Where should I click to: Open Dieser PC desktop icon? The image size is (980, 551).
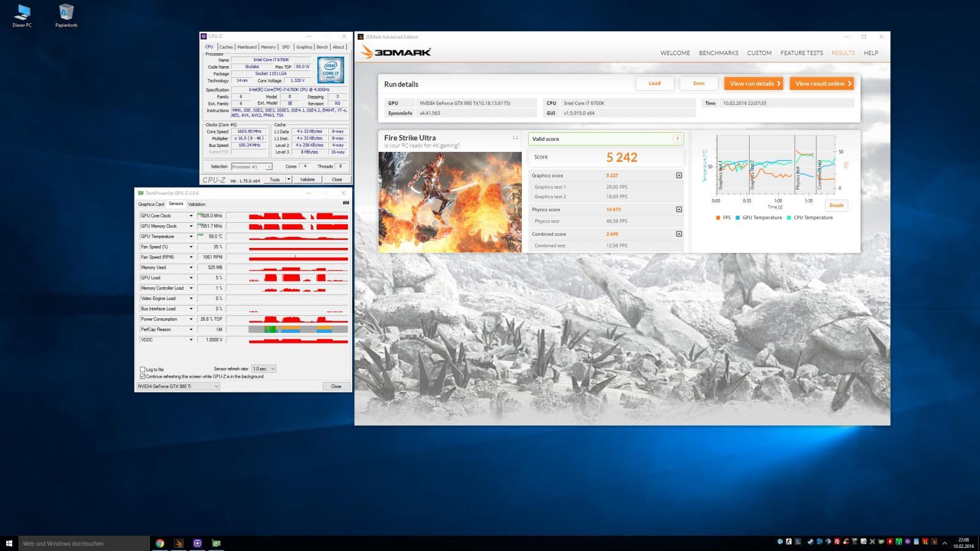coord(22,16)
